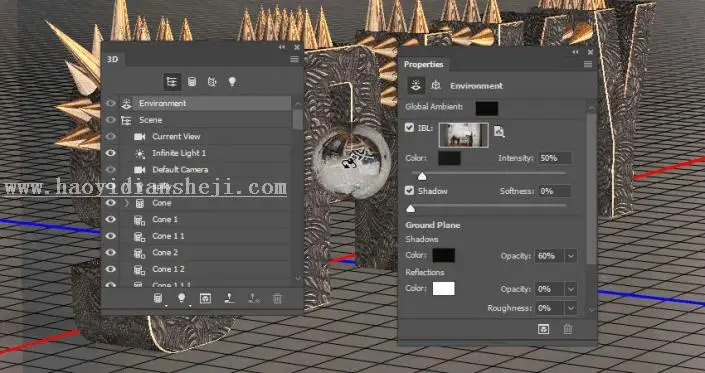
Task: Click the IBL Intensity slider handle
Action: [422, 177]
